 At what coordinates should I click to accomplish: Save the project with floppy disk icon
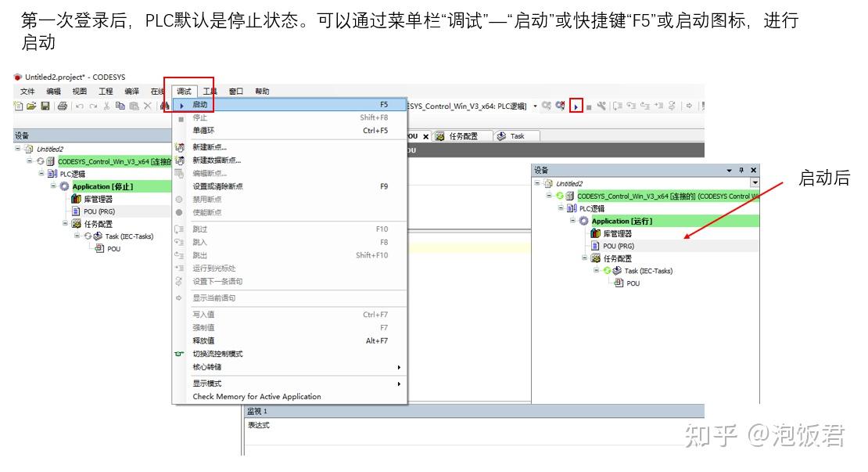coord(45,106)
